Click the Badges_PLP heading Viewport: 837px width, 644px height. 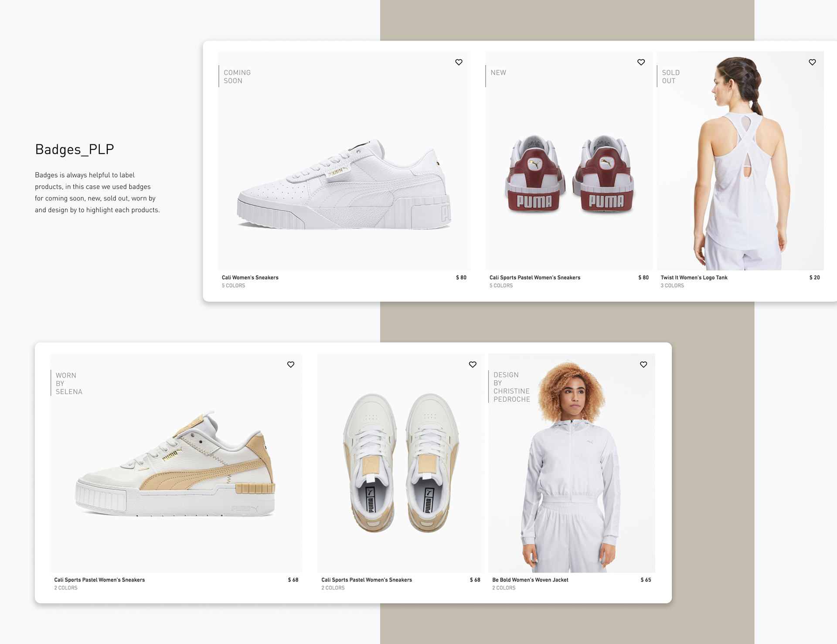(x=75, y=150)
